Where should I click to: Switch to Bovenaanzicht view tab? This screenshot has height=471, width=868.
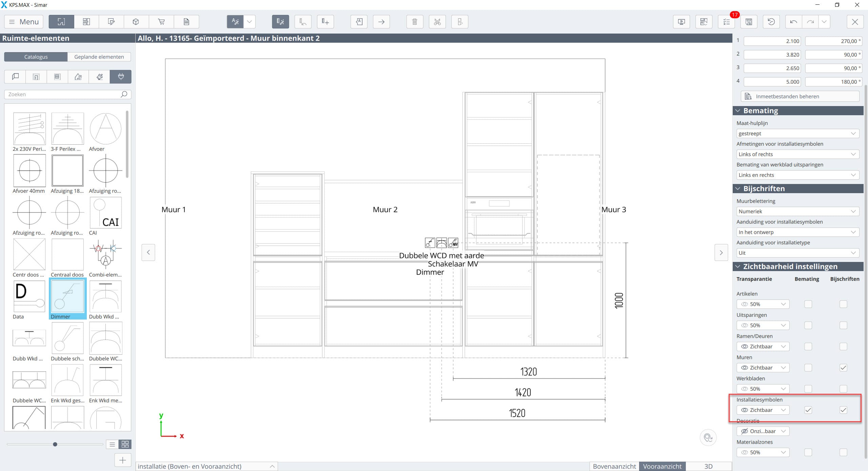[614, 466]
